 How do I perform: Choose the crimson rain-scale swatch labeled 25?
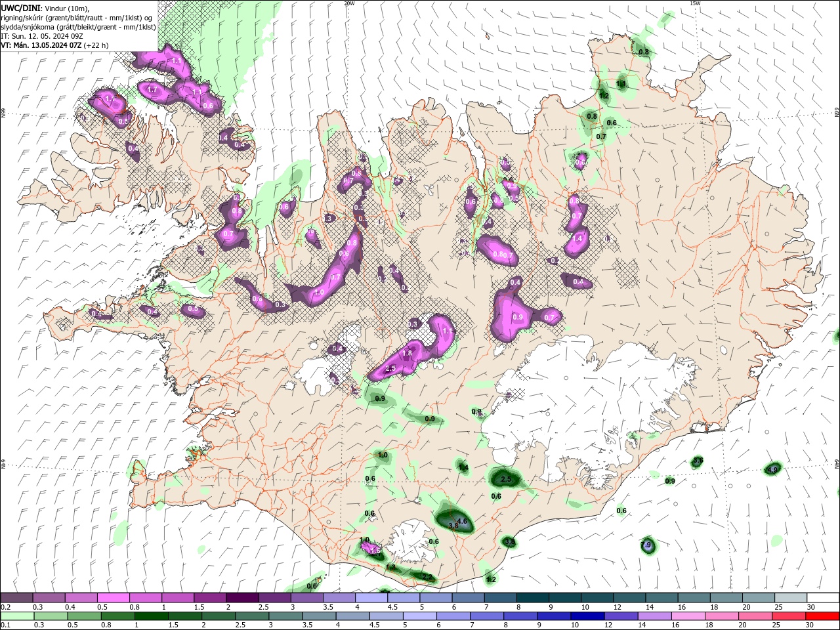click(x=790, y=616)
